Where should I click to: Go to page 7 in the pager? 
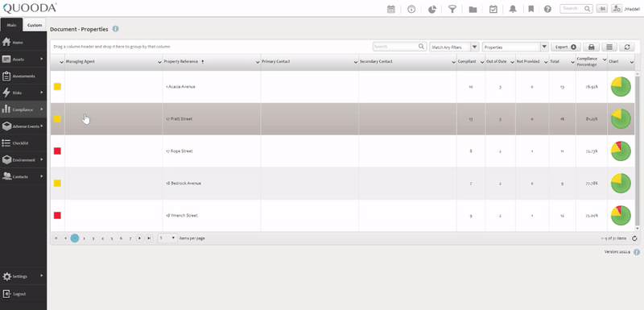point(130,238)
